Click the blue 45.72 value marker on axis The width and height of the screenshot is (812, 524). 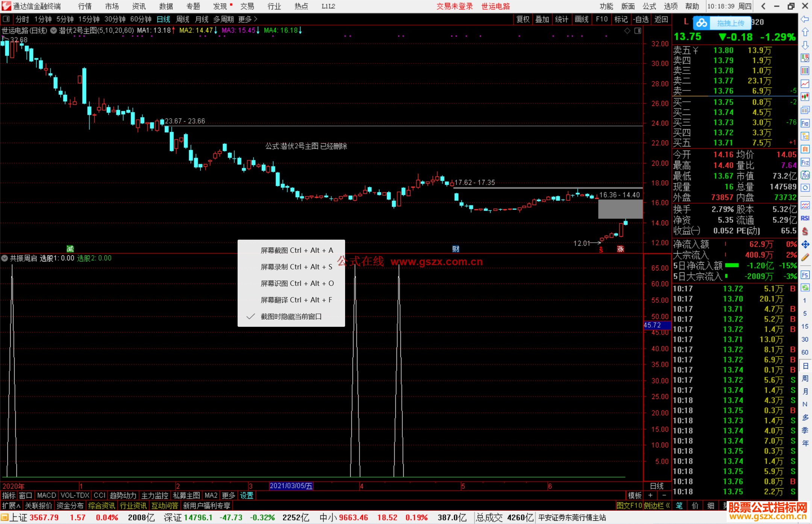coord(657,325)
